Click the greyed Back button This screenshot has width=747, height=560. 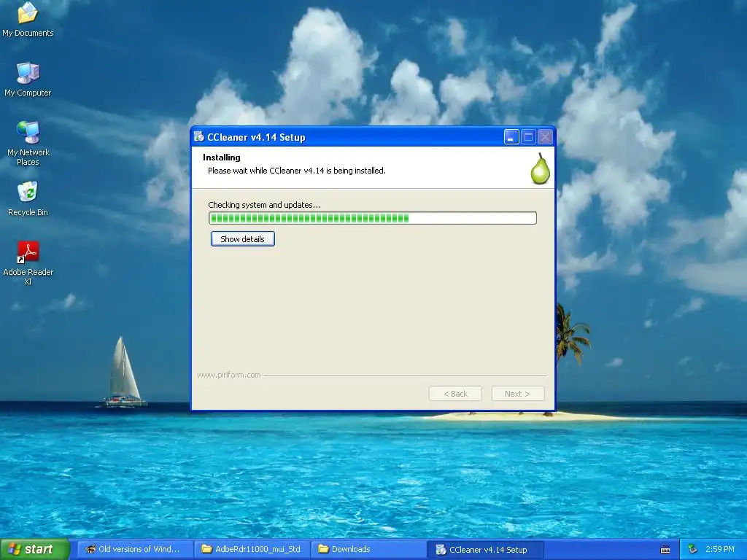coord(455,394)
